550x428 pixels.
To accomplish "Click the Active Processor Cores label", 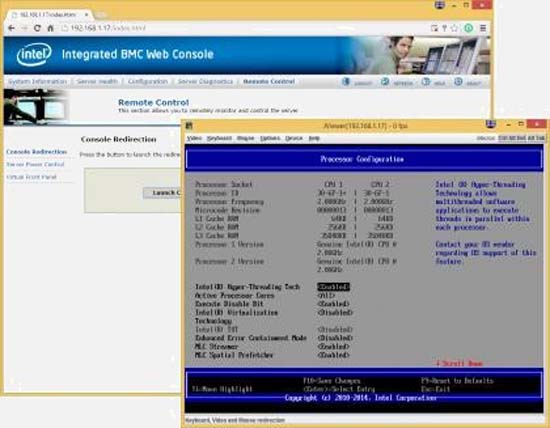I will pos(235,295).
